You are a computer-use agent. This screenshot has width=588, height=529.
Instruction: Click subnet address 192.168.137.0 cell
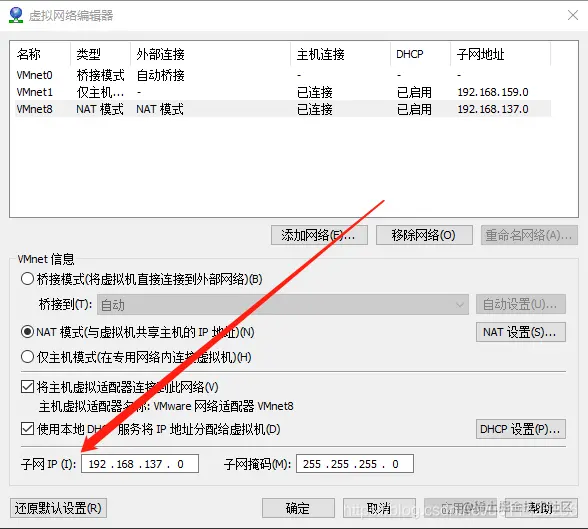tap(493, 109)
